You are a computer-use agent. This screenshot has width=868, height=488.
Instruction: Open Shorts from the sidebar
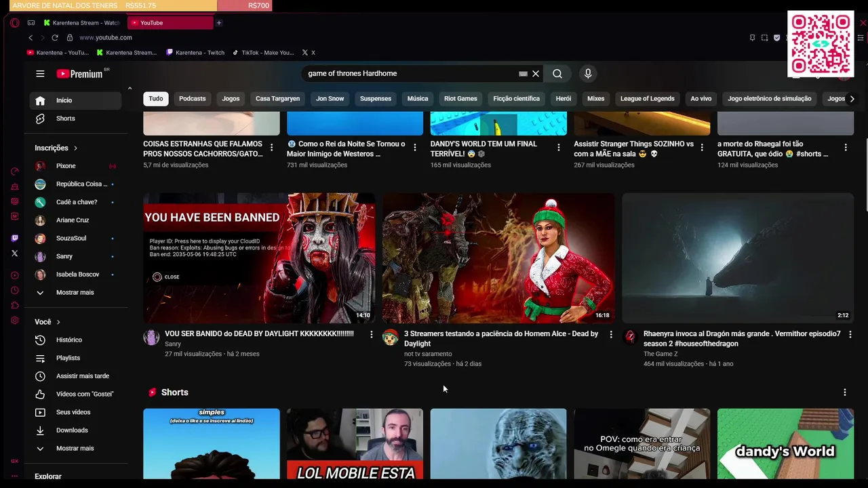76,119
